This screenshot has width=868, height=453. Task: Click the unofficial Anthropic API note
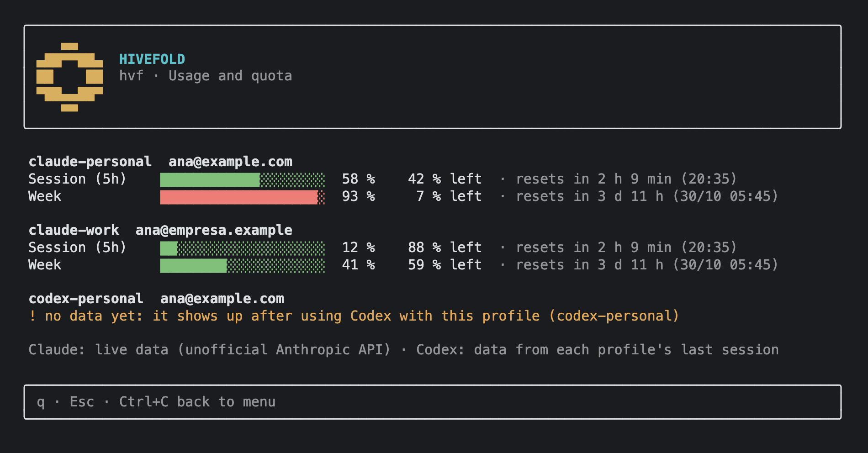284,350
